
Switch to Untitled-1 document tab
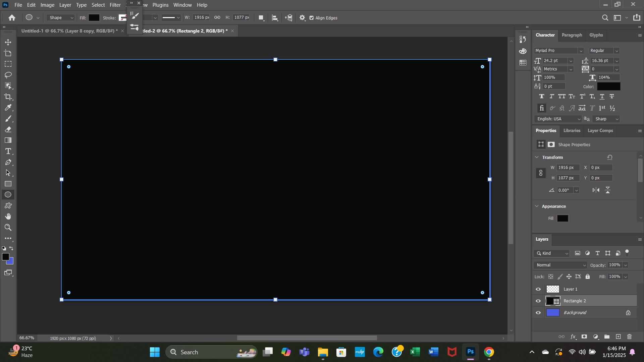coord(69,31)
